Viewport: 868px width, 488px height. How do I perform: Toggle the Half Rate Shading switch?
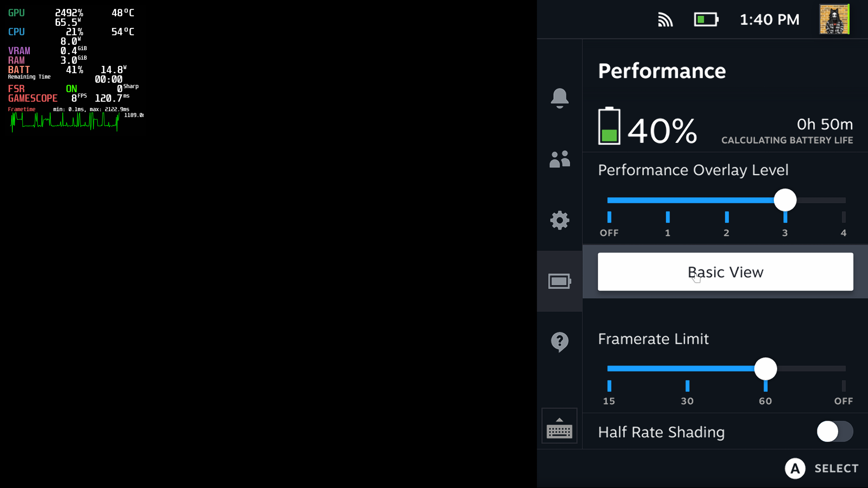(x=835, y=432)
